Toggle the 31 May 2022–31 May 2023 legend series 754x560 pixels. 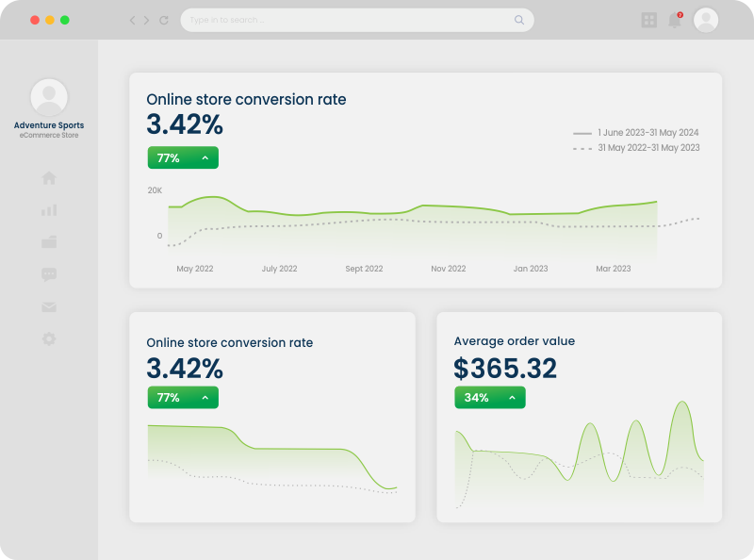[636, 148]
